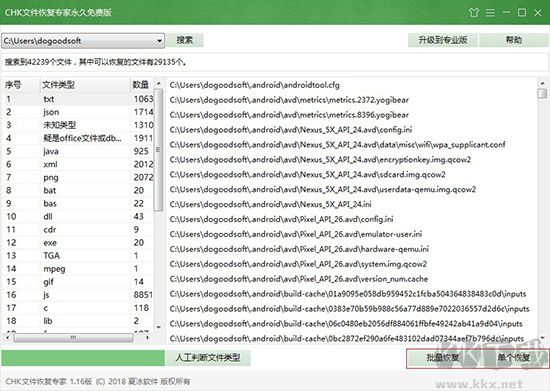Minimize the CHK recovery window

(x=506, y=13)
